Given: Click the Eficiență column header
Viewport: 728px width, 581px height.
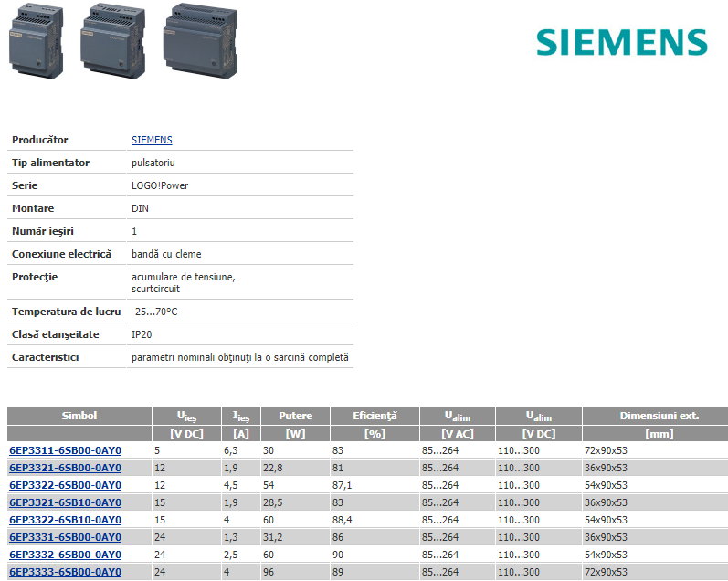Looking at the screenshot, I should click(x=375, y=416).
